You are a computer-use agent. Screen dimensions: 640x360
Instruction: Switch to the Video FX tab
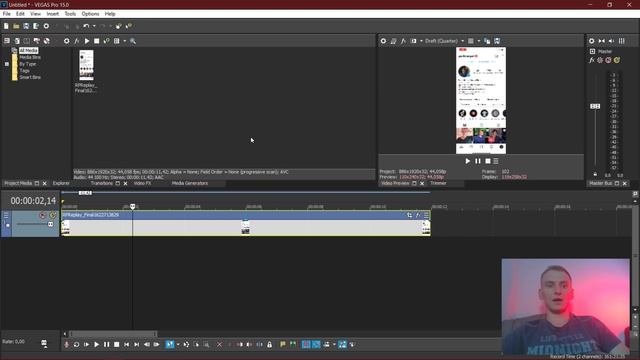click(142, 183)
